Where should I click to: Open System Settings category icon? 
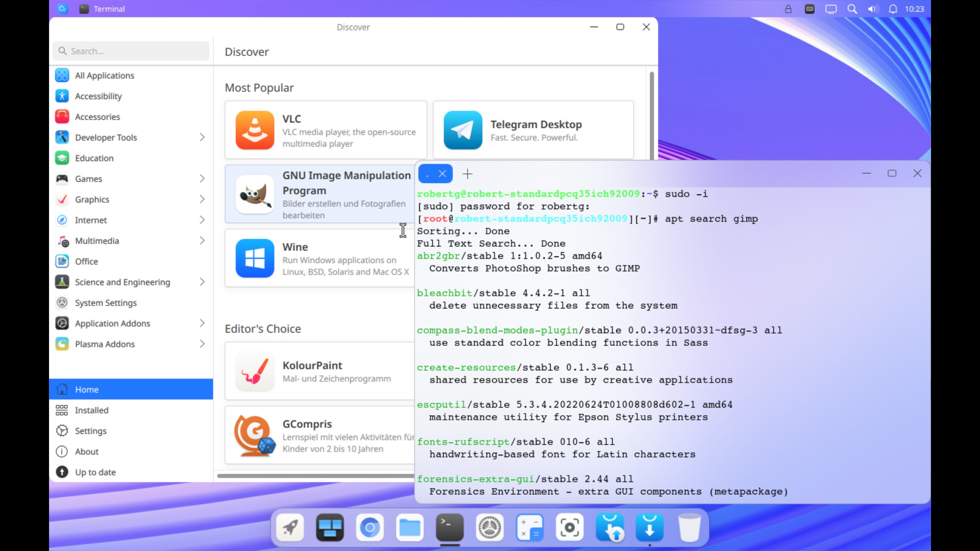point(62,302)
